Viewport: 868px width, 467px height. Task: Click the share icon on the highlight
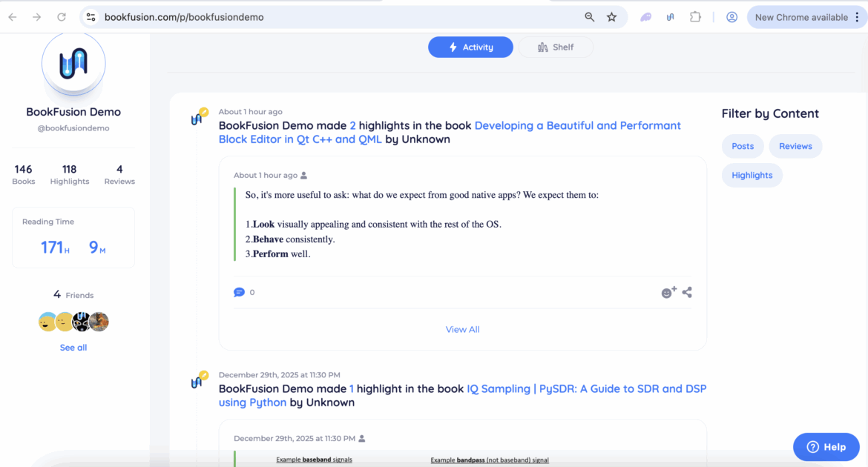coord(687,293)
